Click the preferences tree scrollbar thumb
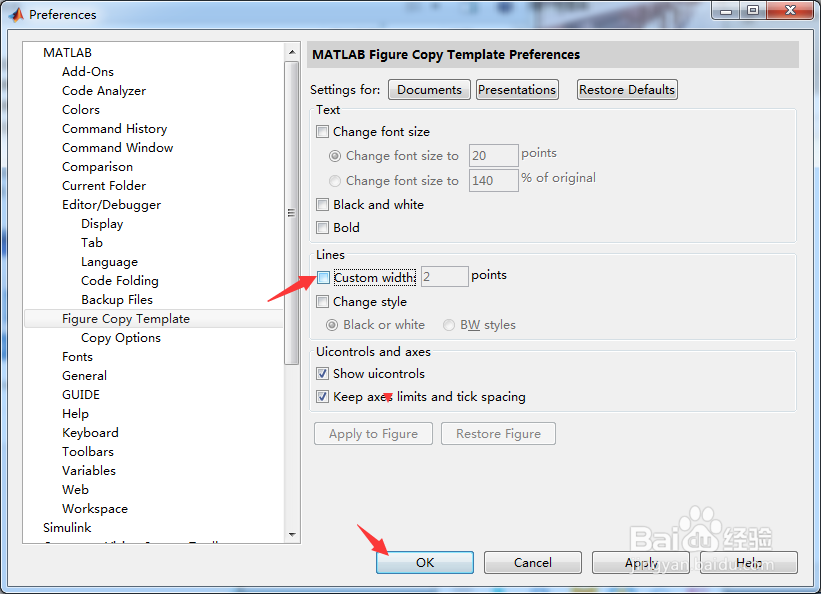The image size is (821, 594). click(292, 213)
